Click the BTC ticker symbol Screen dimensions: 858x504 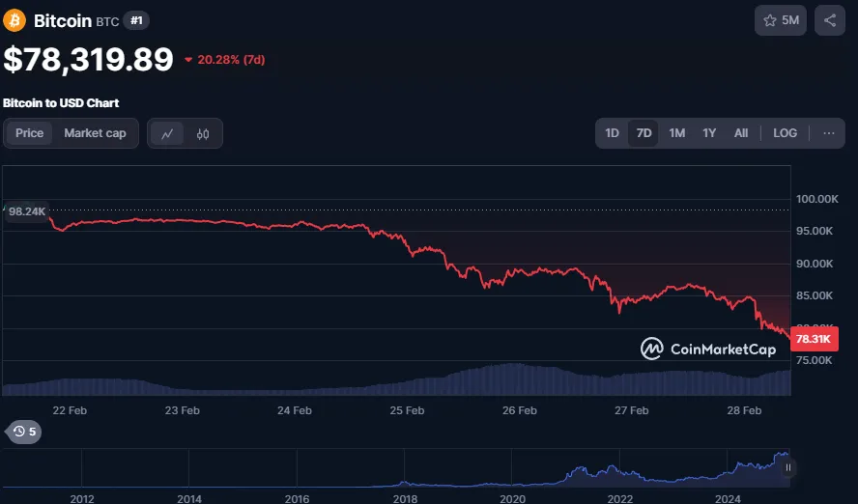[x=107, y=22]
